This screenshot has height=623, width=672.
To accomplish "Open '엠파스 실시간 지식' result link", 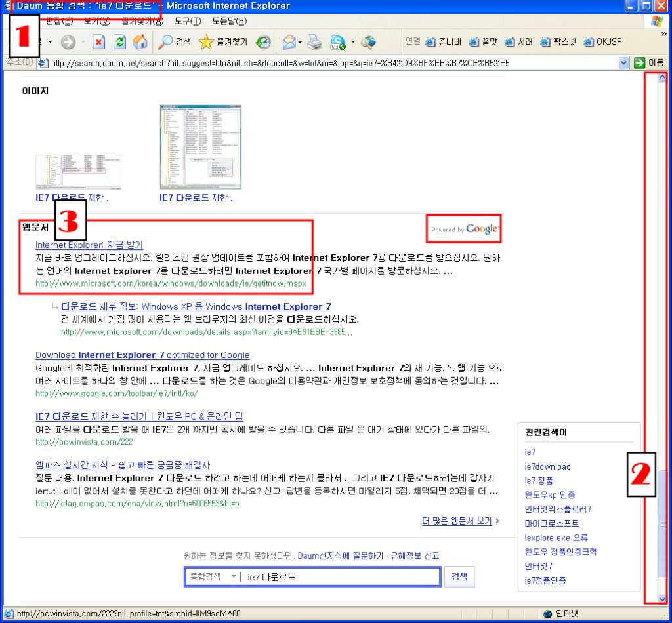I will click(x=123, y=465).
